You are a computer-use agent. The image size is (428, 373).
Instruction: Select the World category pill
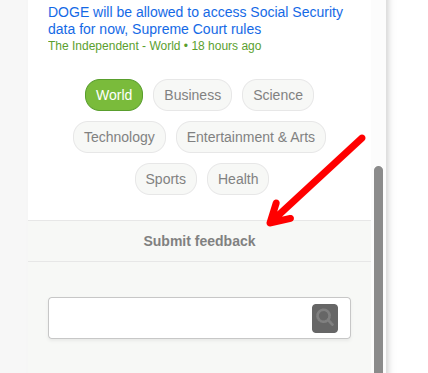pyautogui.click(x=114, y=95)
